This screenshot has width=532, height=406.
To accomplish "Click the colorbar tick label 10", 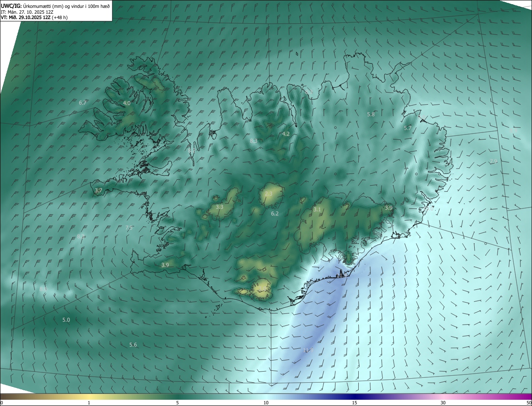I will [x=266, y=403].
